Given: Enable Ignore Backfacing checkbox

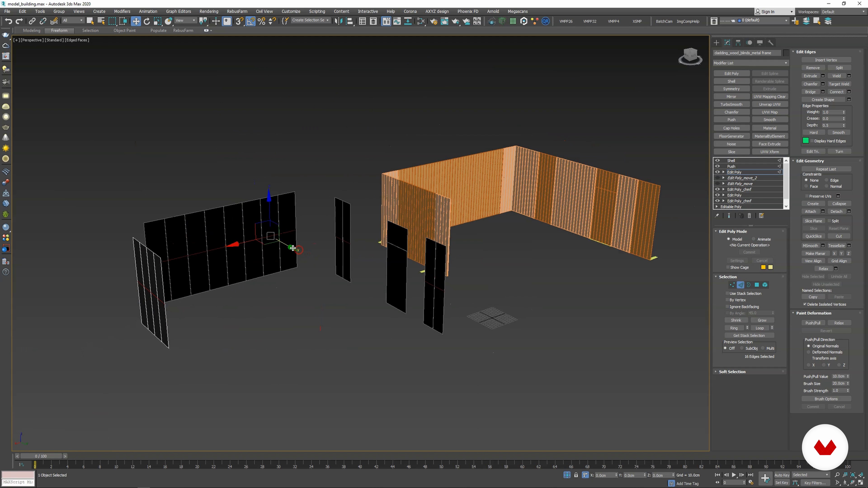Looking at the screenshot, I should (727, 307).
